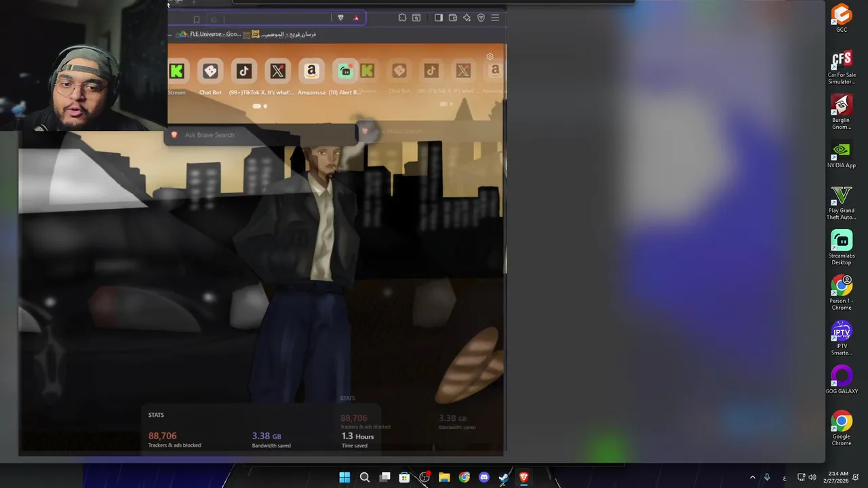Open the Chat Bot shortcut tile
Viewport: 868px width, 488px height.
click(210, 71)
